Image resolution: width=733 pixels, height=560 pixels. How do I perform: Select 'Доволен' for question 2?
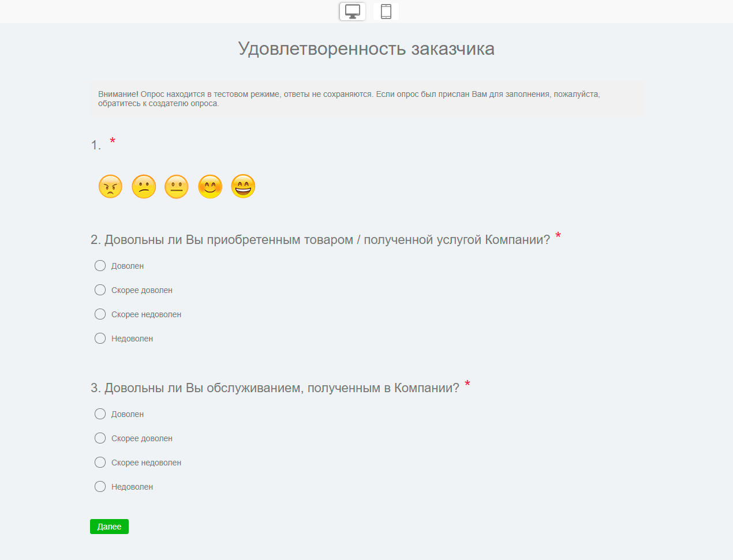pyautogui.click(x=99, y=265)
